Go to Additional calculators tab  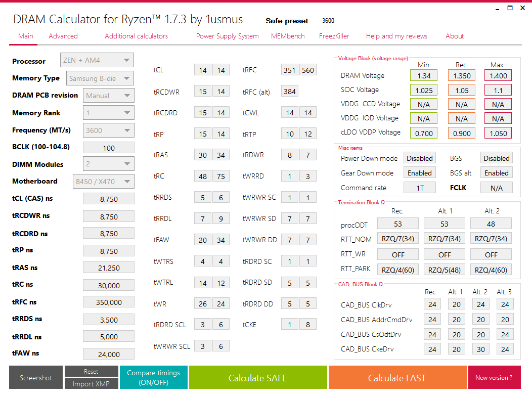coord(136,36)
